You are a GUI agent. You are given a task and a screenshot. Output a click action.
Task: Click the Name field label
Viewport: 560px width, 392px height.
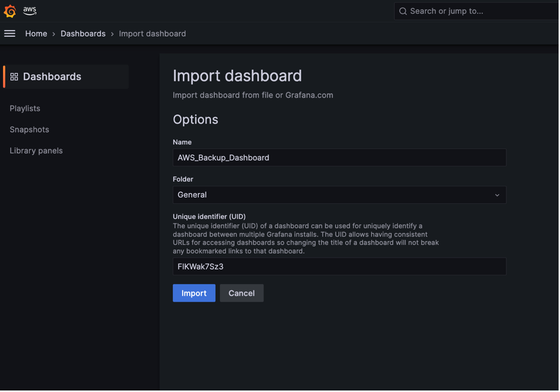click(182, 142)
